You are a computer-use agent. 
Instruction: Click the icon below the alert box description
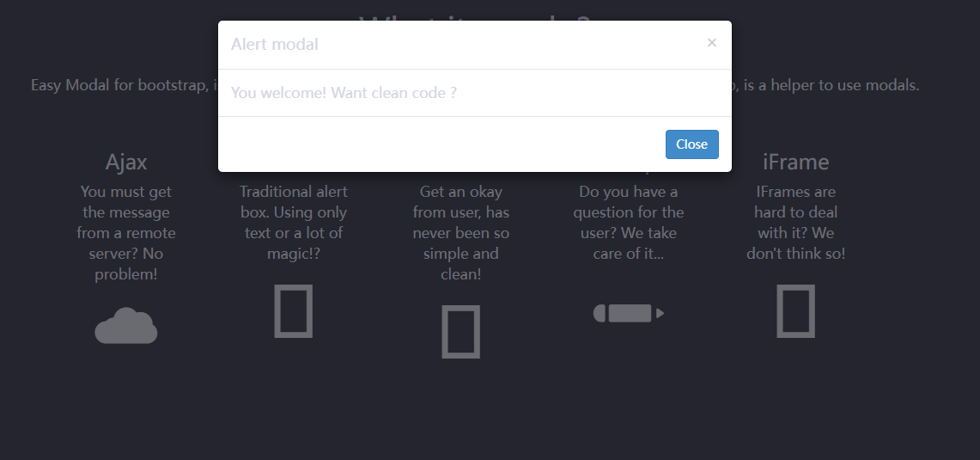pos(293,311)
